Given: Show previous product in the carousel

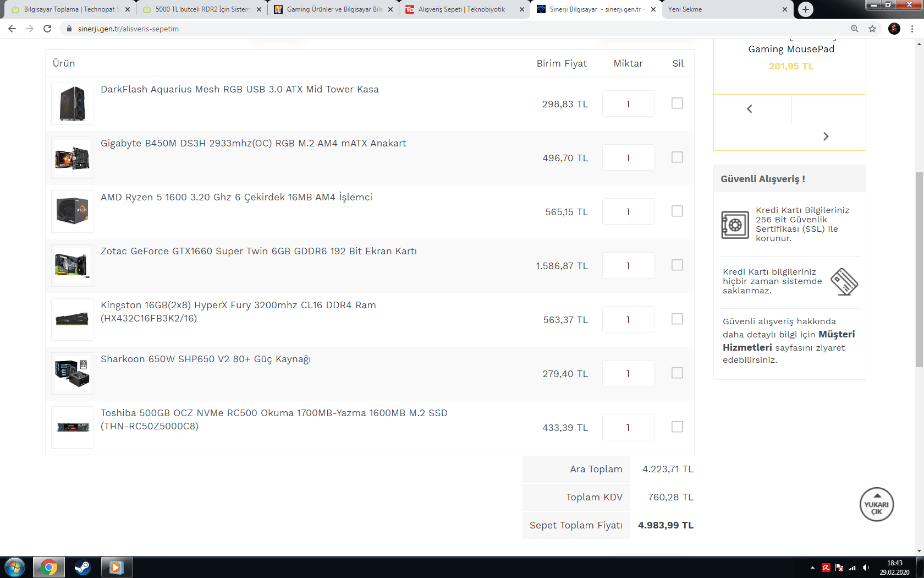Looking at the screenshot, I should click(x=750, y=109).
